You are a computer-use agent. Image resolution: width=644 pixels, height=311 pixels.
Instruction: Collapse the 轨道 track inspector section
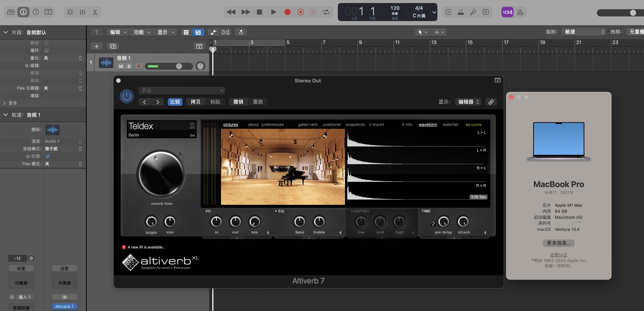[5, 115]
